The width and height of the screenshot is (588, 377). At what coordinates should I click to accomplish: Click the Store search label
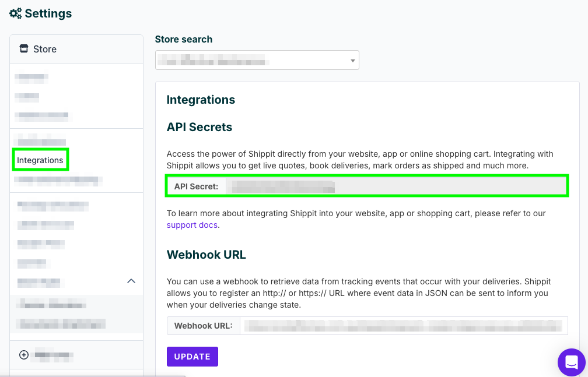pos(184,40)
